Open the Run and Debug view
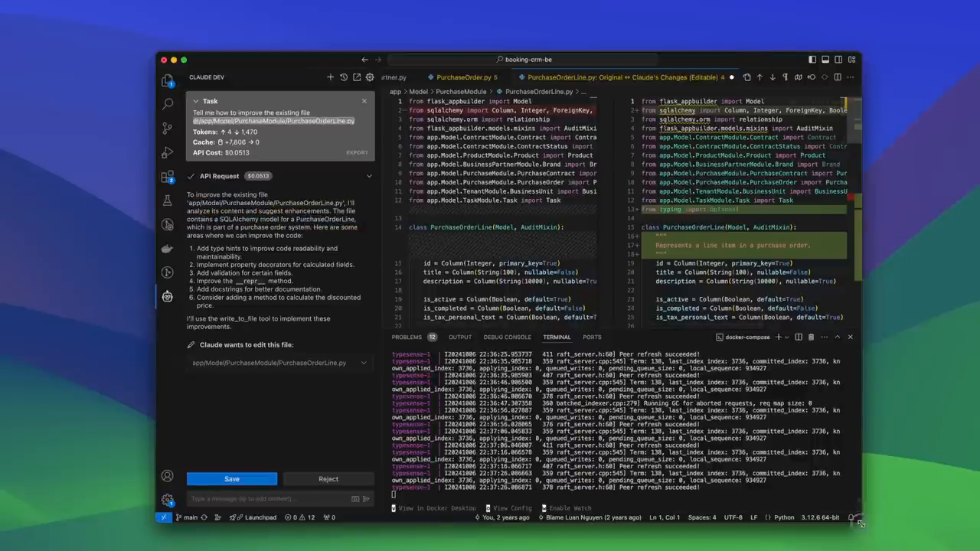This screenshot has width=980, height=551. coord(167,152)
